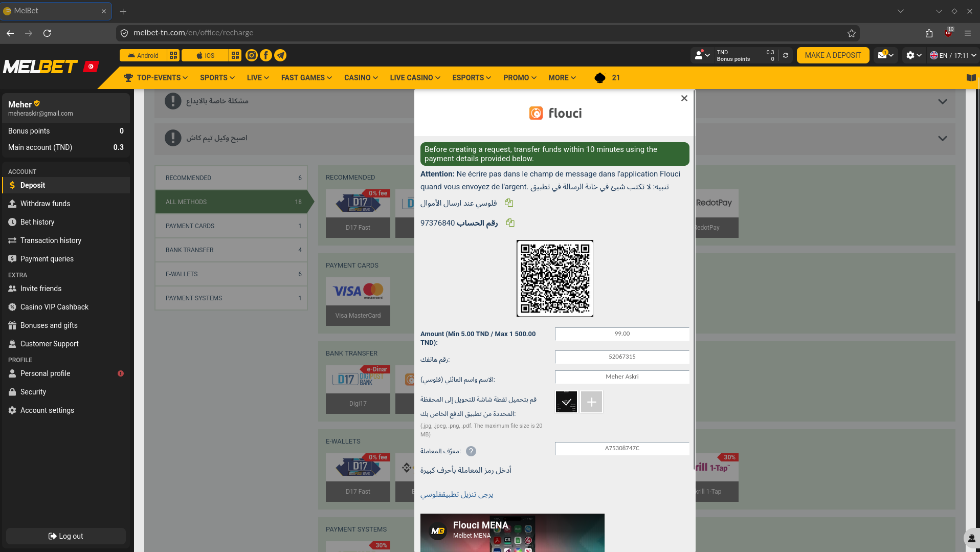Open the user account dropdown

click(x=702, y=55)
